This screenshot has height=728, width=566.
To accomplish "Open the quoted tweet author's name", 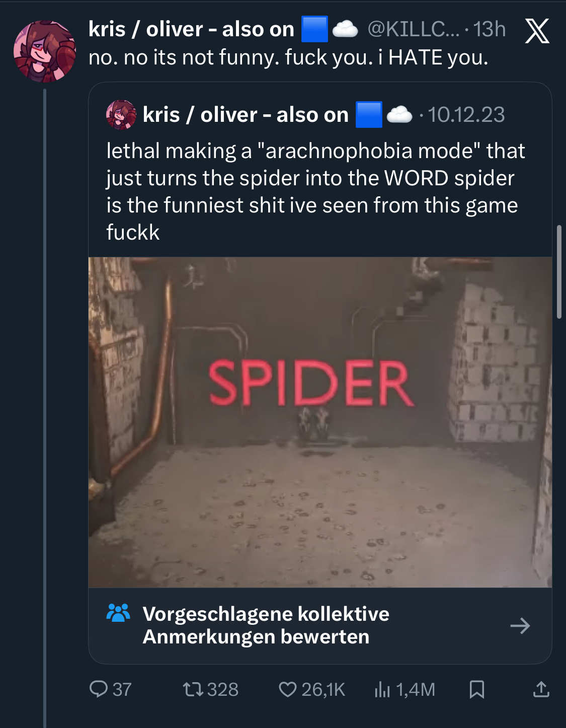I will tap(246, 115).
